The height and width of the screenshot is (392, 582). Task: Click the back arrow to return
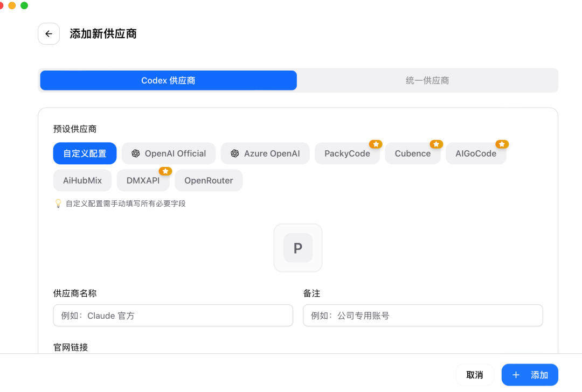click(48, 33)
